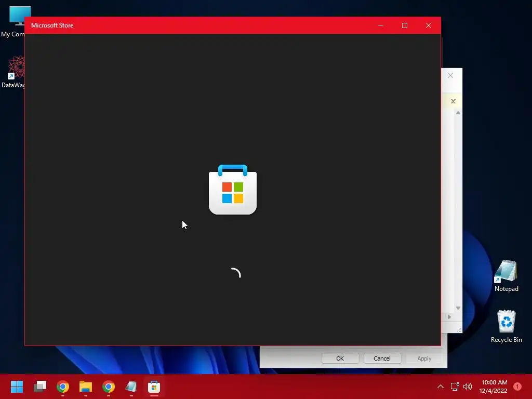Show hidden system tray icons

(x=441, y=387)
